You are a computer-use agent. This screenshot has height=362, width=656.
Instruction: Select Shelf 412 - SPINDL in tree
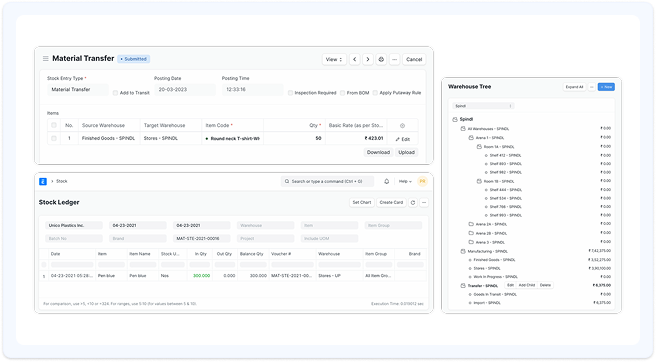coord(505,155)
